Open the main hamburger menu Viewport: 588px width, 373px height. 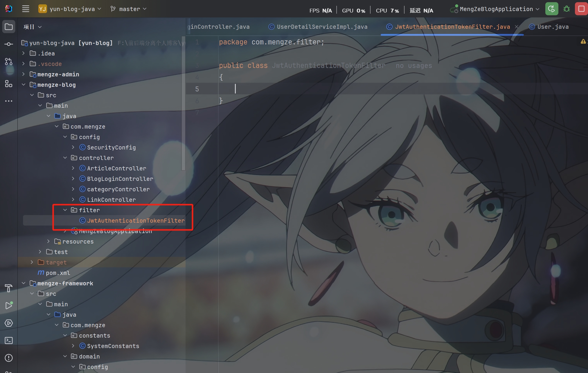click(26, 9)
